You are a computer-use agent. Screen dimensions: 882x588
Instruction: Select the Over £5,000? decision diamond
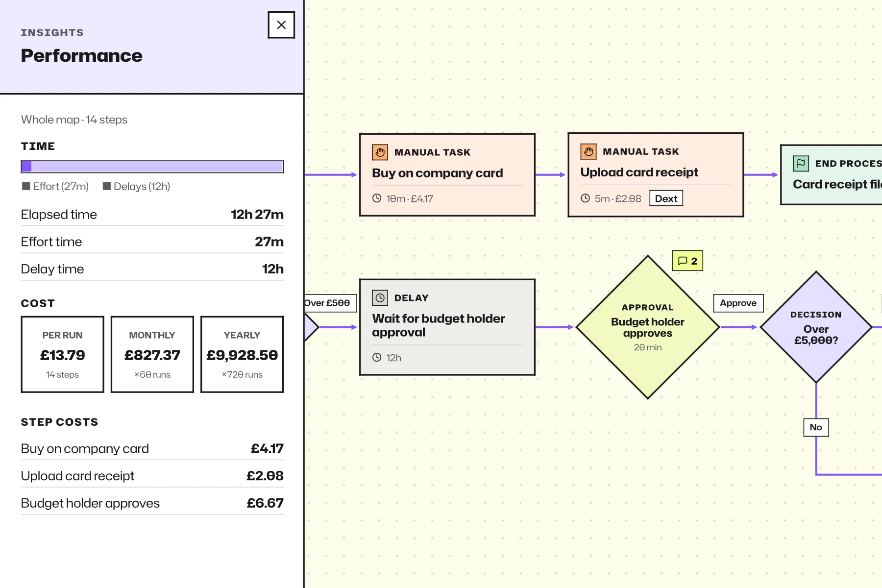[x=816, y=327]
